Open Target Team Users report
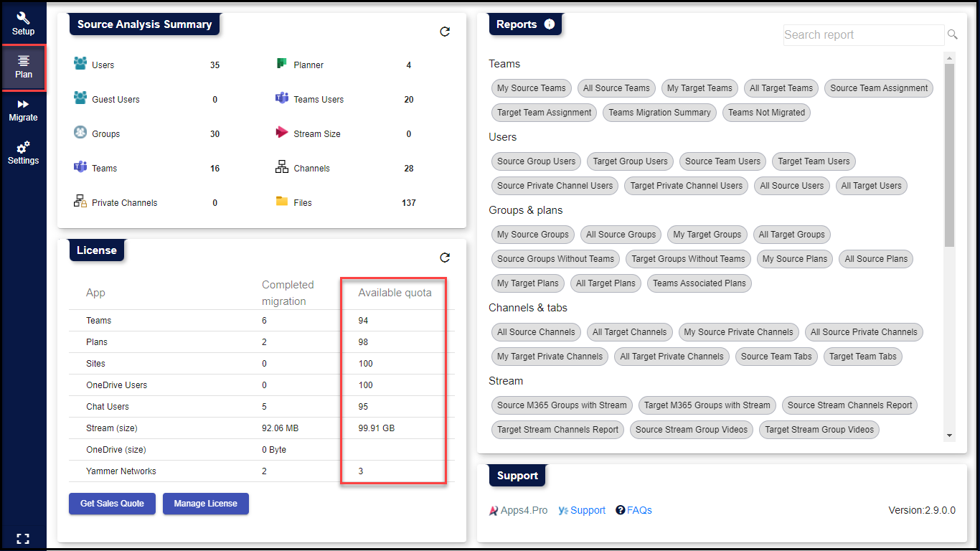Viewport: 980px width, 551px height. pyautogui.click(x=814, y=161)
